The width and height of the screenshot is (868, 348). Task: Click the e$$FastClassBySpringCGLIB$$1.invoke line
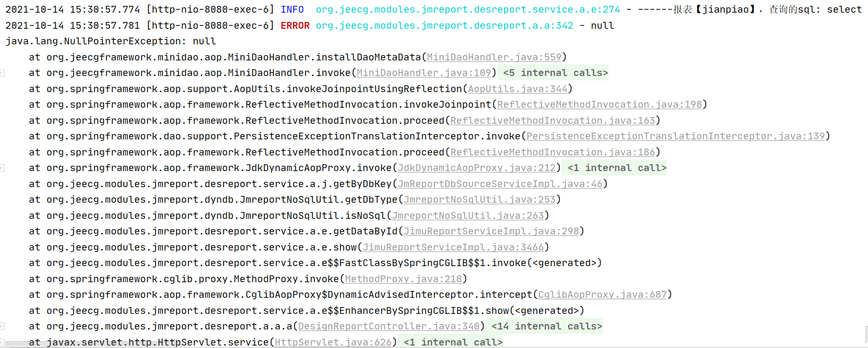click(x=315, y=263)
